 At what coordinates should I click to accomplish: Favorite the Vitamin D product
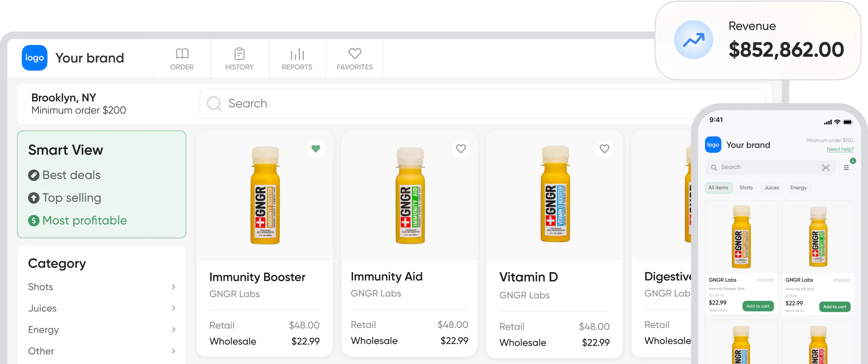pyautogui.click(x=604, y=149)
